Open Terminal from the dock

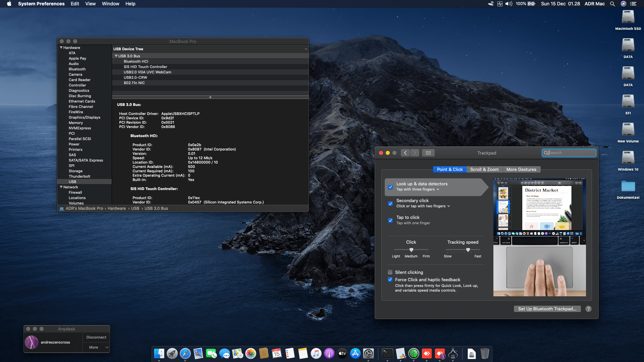387,353
